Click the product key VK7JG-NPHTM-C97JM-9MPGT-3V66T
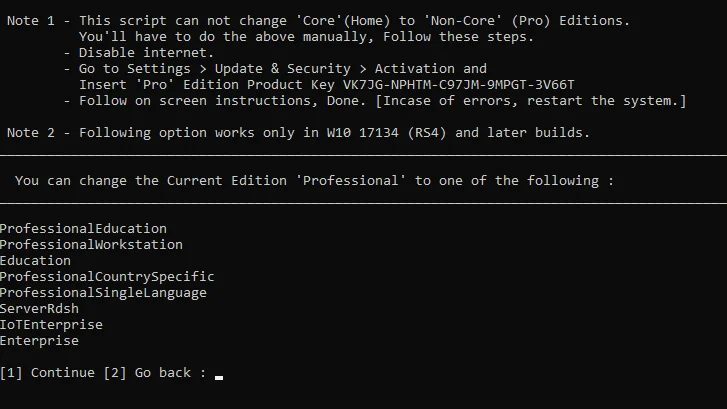The width and height of the screenshot is (727, 409). click(x=458, y=85)
